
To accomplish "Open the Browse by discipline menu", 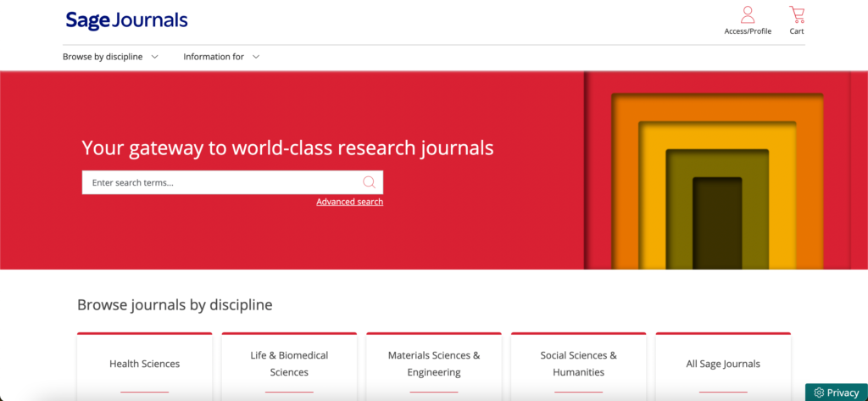I will [x=103, y=57].
